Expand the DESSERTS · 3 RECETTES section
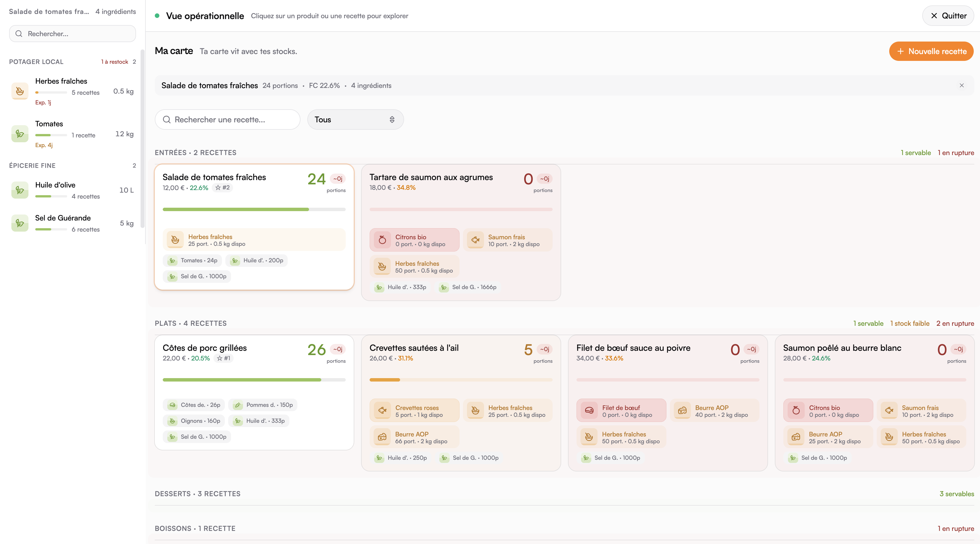Screen dimensions: 980x544 pyautogui.click(x=197, y=494)
